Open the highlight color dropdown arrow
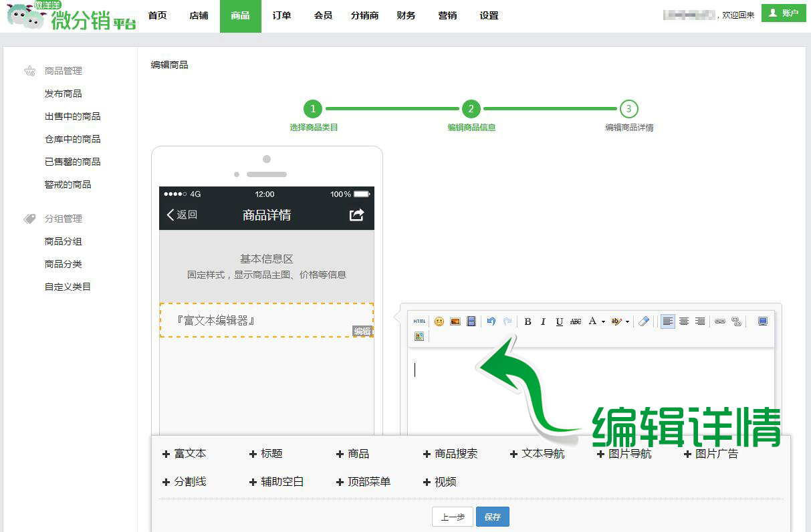The height and width of the screenshot is (532, 811). click(x=627, y=322)
